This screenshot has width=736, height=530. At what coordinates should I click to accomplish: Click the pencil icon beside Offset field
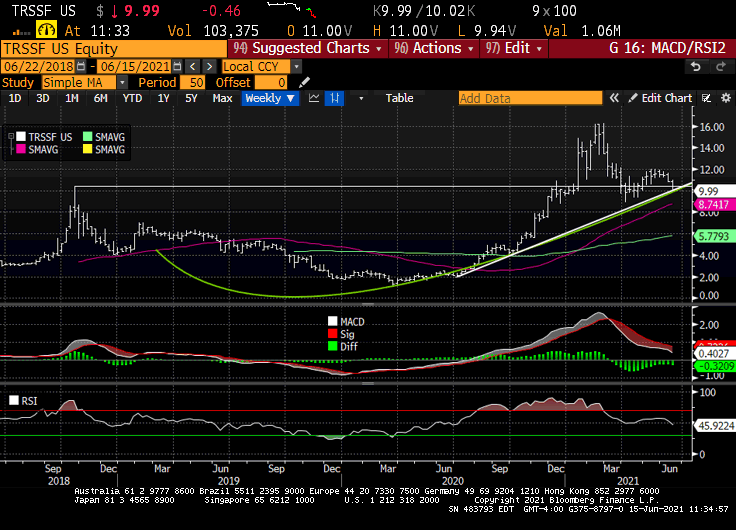point(304,83)
